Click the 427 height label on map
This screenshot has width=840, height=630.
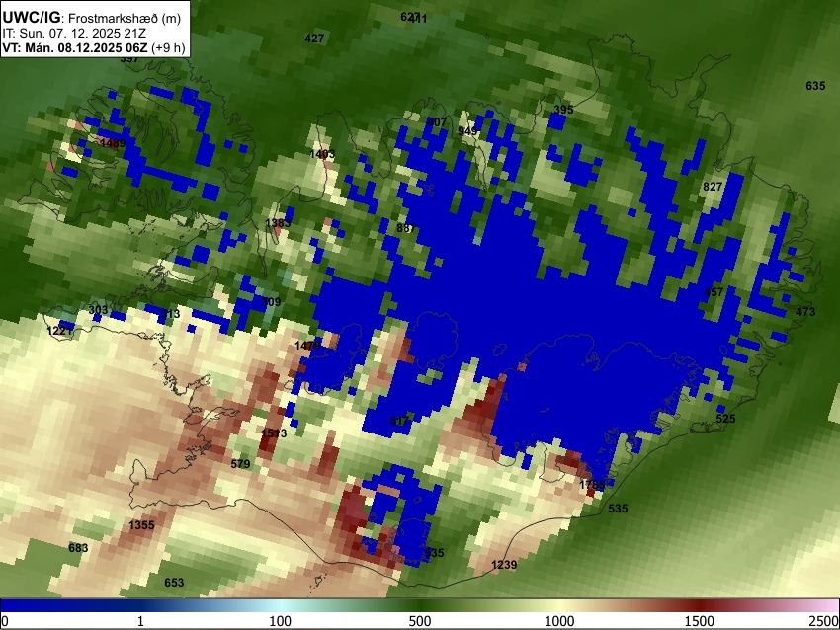point(314,39)
